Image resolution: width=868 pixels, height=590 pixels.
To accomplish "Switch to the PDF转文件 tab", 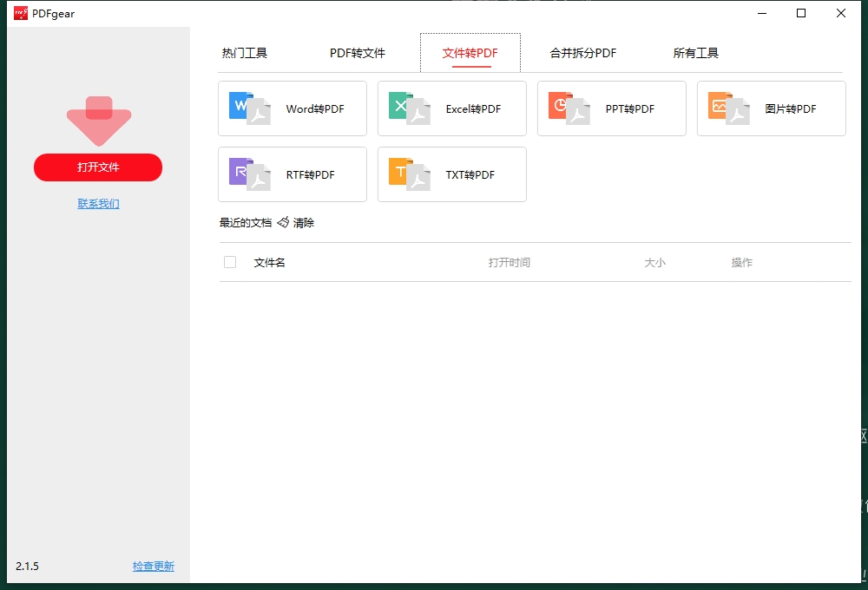I will coord(358,53).
